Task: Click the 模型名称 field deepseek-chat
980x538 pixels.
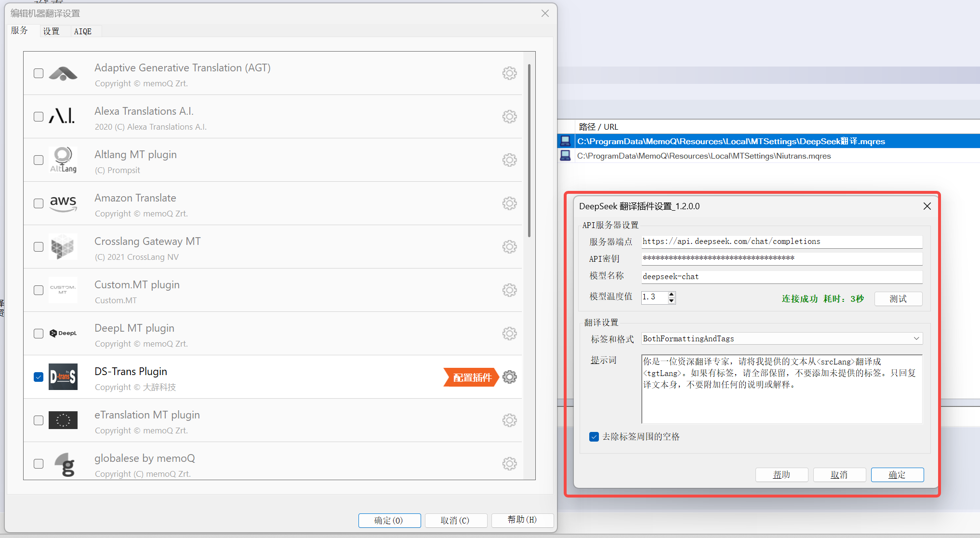Action: click(x=781, y=277)
